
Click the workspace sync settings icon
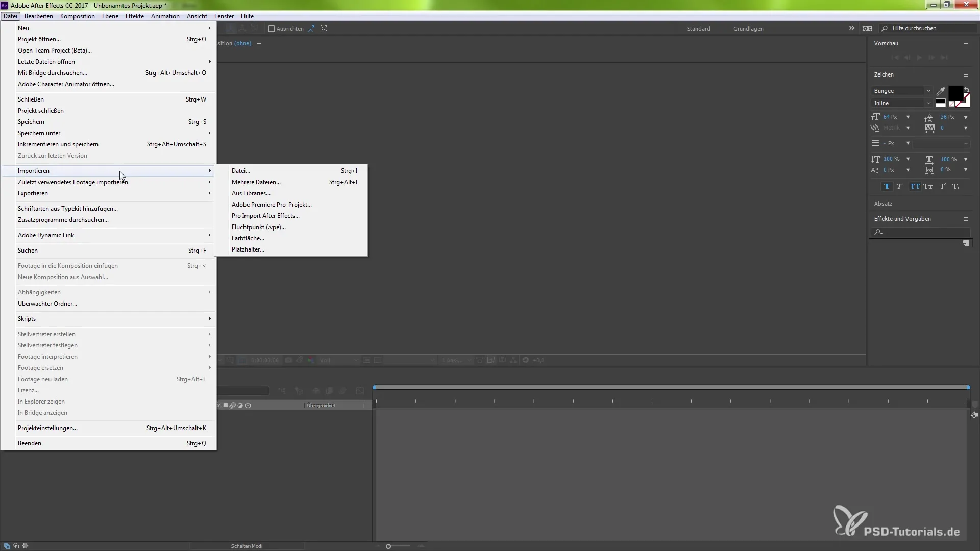[x=867, y=29]
